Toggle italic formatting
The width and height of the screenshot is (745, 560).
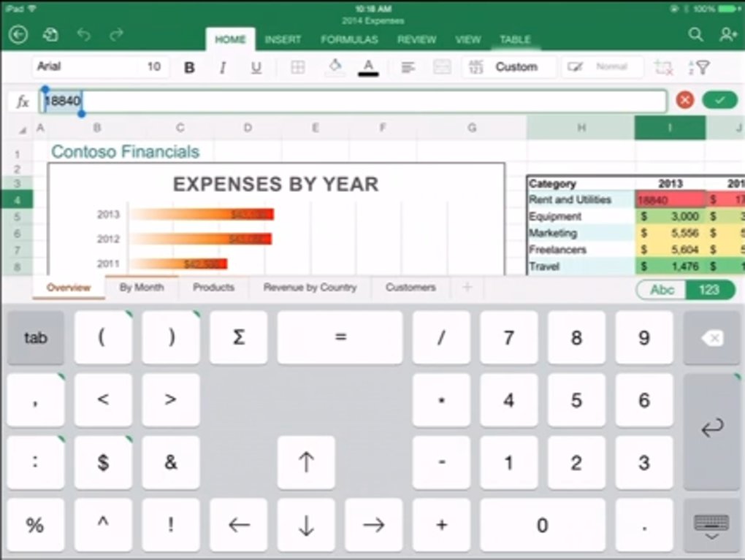(223, 67)
